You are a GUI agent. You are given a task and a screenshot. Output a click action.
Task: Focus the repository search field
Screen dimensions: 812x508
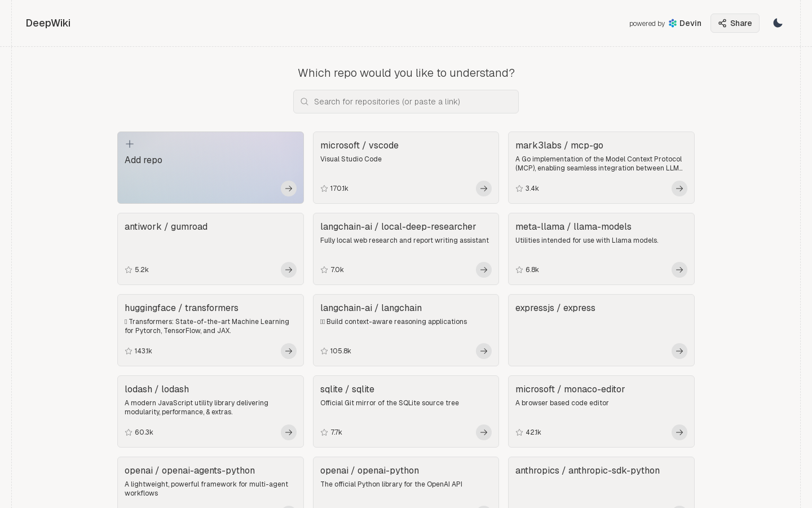(x=406, y=102)
